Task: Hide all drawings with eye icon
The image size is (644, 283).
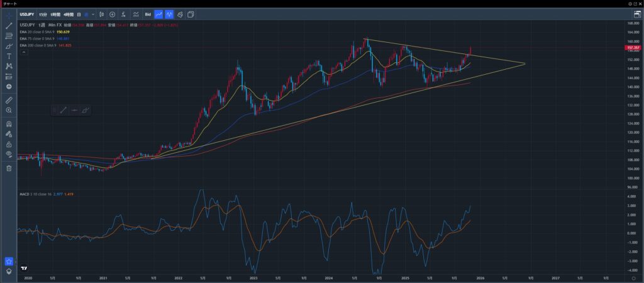Action: click(x=9, y=153)
